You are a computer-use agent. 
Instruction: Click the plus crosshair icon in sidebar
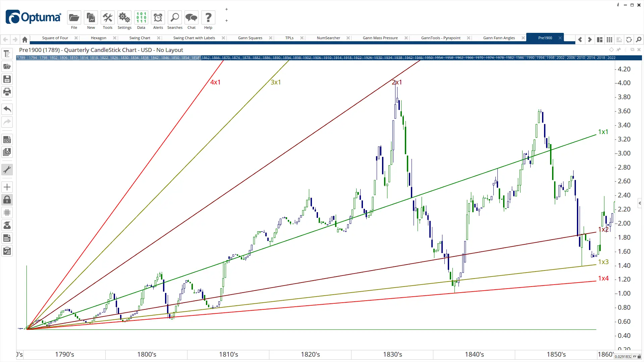pos(7,187)
